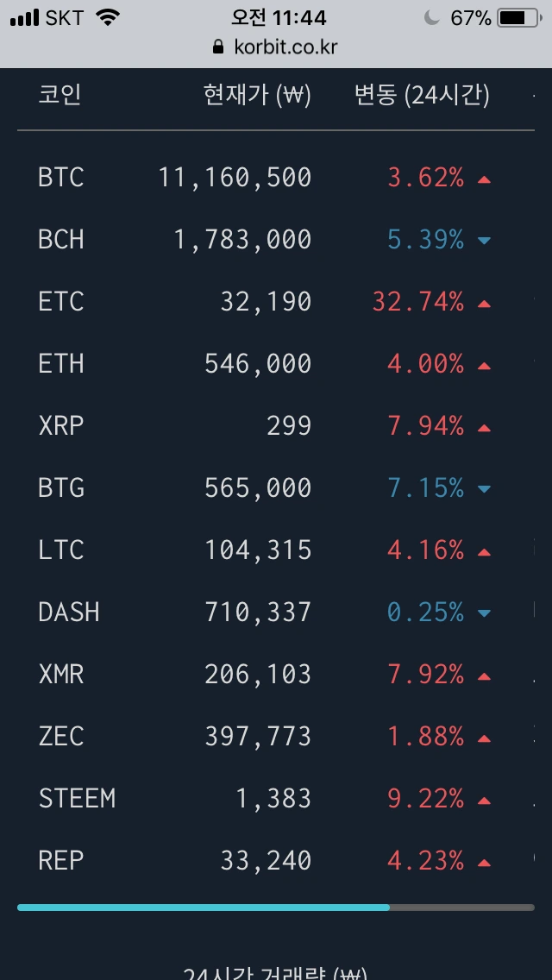Tap the Wi-Fi icon in status bar
Screen dimensions: 552x980
[108, 18]
